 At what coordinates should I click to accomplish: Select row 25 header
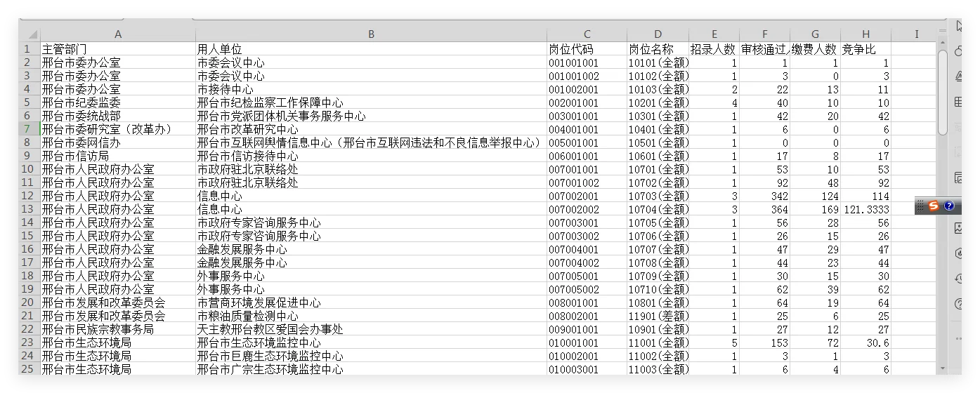click(x=30, y=369)
